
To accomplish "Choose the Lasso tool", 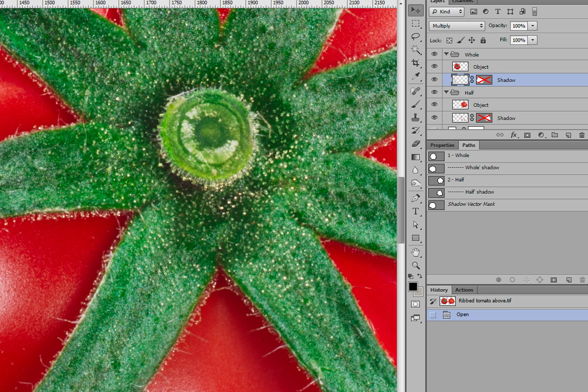I will (416, 36).
